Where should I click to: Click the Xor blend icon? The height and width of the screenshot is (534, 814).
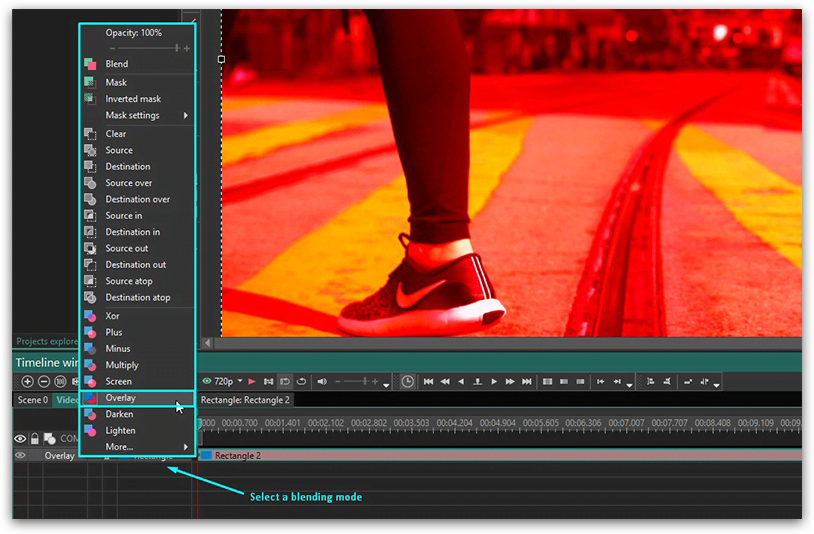pyautogui.click(x=90, y=316)
